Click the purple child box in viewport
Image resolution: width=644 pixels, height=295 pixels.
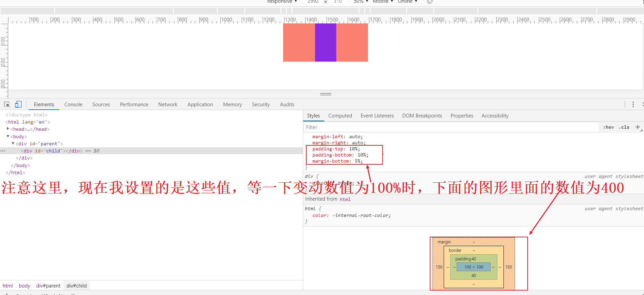point(326,42)
